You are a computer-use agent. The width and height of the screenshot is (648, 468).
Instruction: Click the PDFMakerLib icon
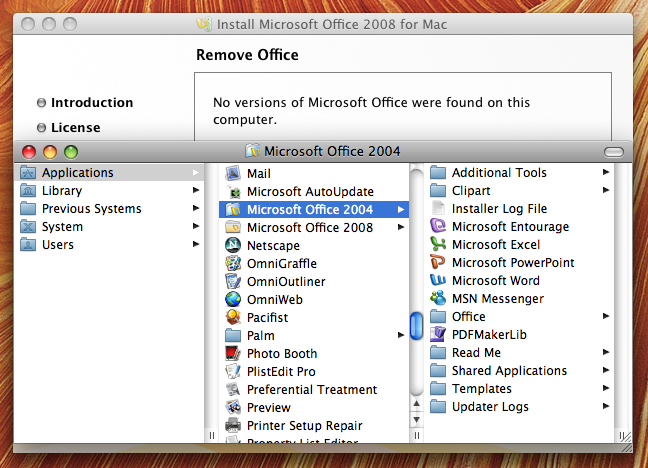point(438,334)
